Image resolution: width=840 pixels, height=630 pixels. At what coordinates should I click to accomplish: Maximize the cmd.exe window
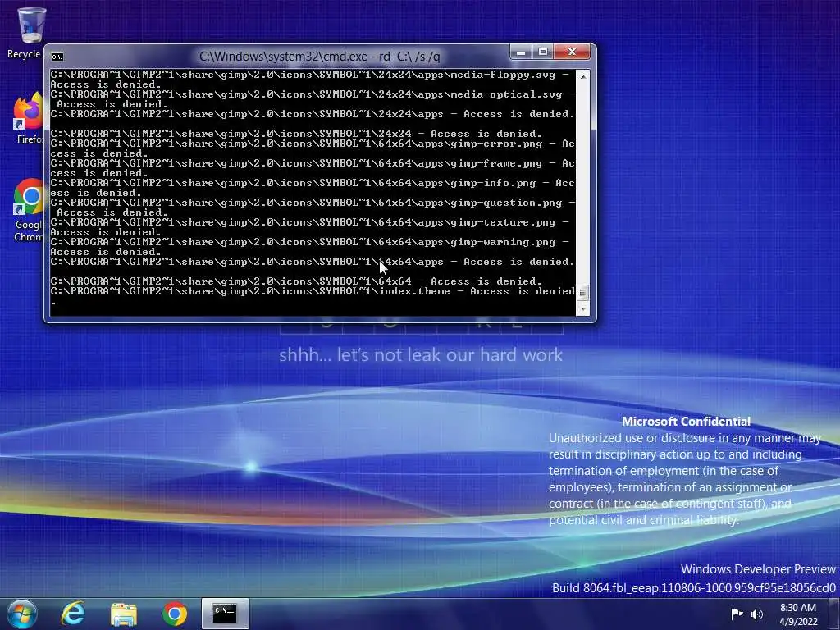click(x=543, y=52)
